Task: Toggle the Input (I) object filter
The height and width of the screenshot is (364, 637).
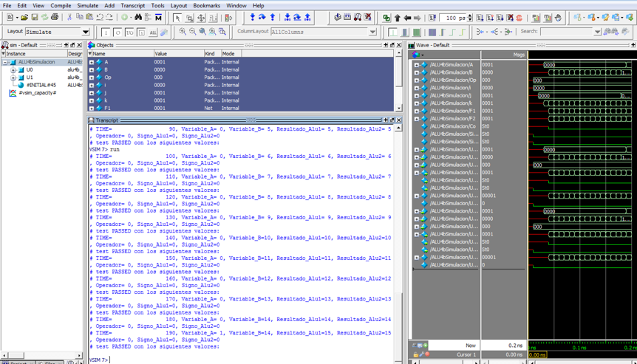Action: pyautogui.click(x=106, y=32)
